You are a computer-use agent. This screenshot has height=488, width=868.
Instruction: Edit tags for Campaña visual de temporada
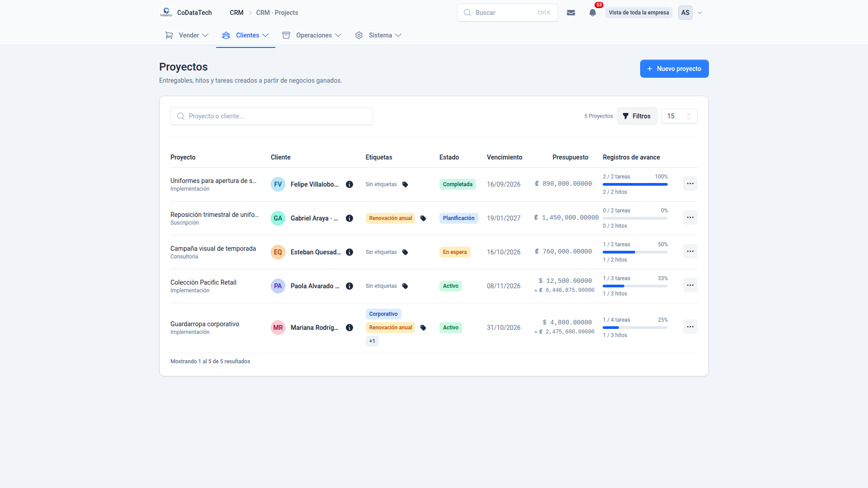click(405, 252)
